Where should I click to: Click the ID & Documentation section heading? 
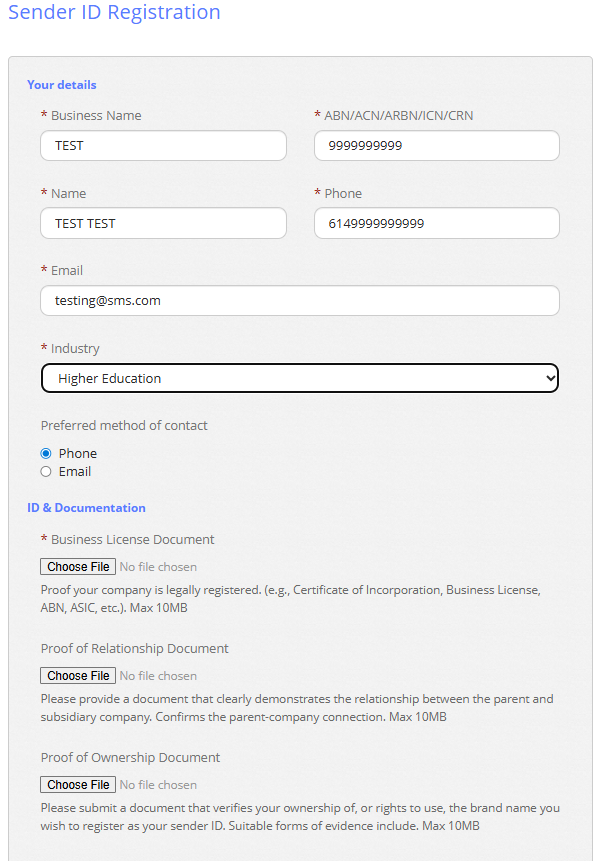(86, 508)
